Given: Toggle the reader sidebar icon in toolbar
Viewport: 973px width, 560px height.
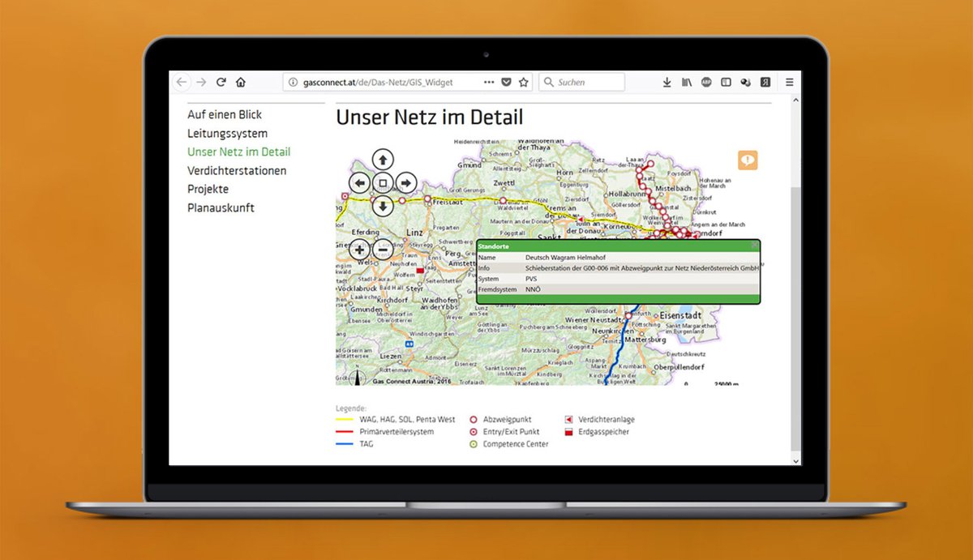Looking at the screenshot, I should (x=726, y=82).
